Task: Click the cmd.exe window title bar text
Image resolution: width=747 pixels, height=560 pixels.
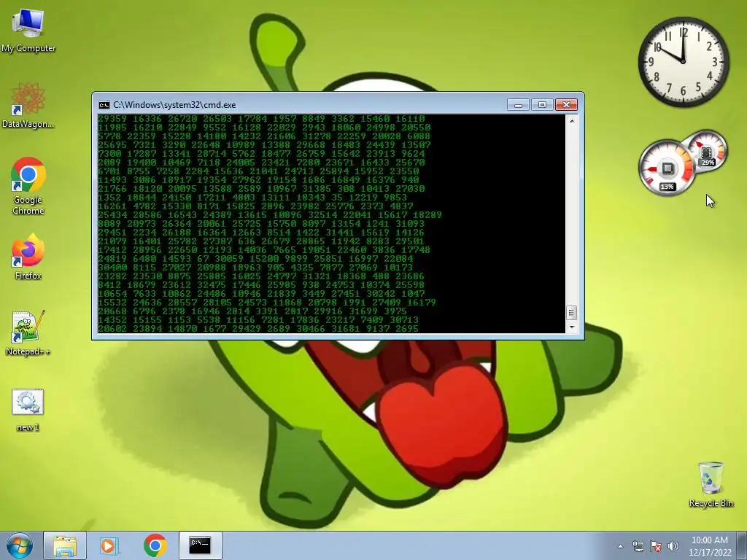Action: [174, 105]
